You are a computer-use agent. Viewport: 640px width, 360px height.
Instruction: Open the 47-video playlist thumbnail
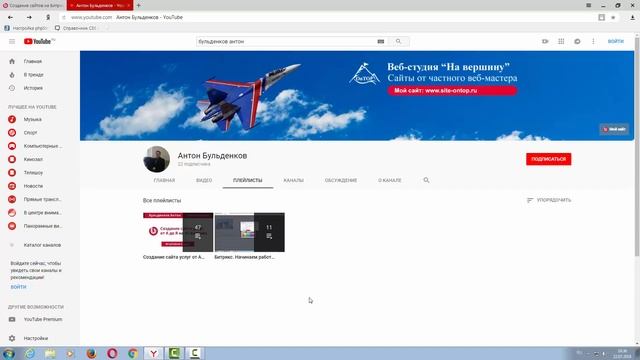point(178,232)
